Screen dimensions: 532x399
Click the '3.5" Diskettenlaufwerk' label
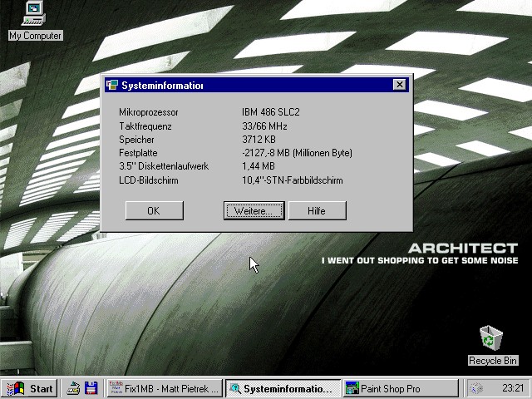point(164,166)
